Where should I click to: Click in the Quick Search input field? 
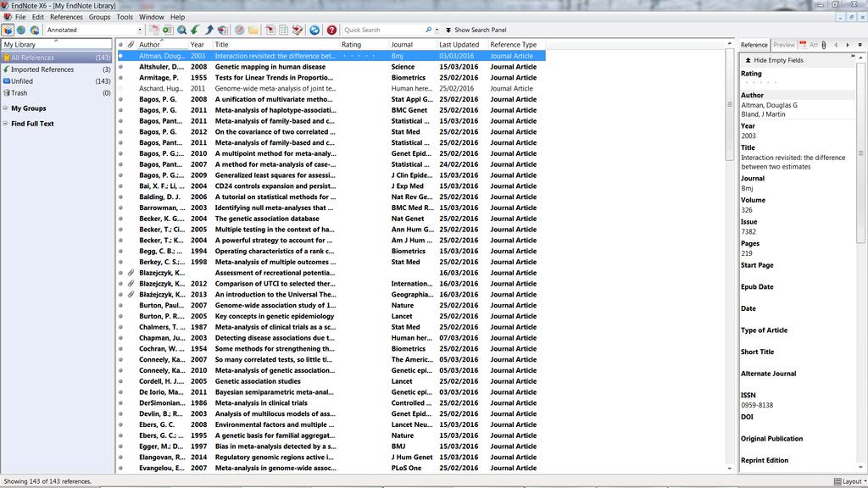coord(383,30)
